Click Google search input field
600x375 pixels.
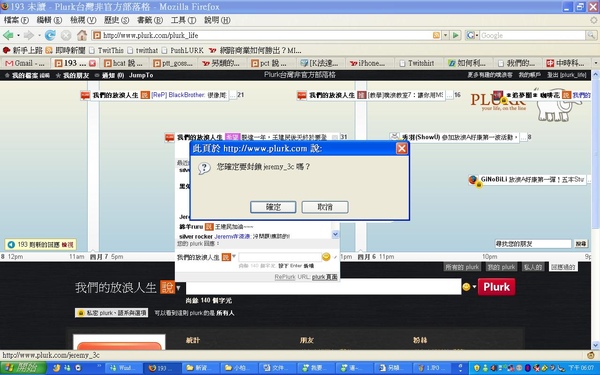(532, 35)
